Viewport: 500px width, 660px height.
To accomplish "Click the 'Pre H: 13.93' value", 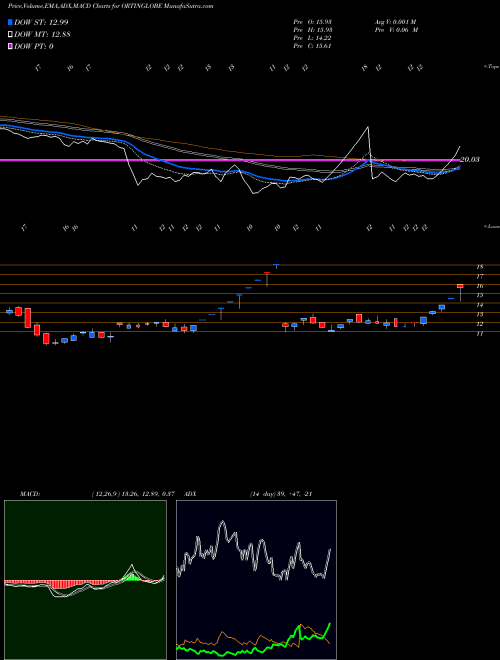I will coord(313,30).
